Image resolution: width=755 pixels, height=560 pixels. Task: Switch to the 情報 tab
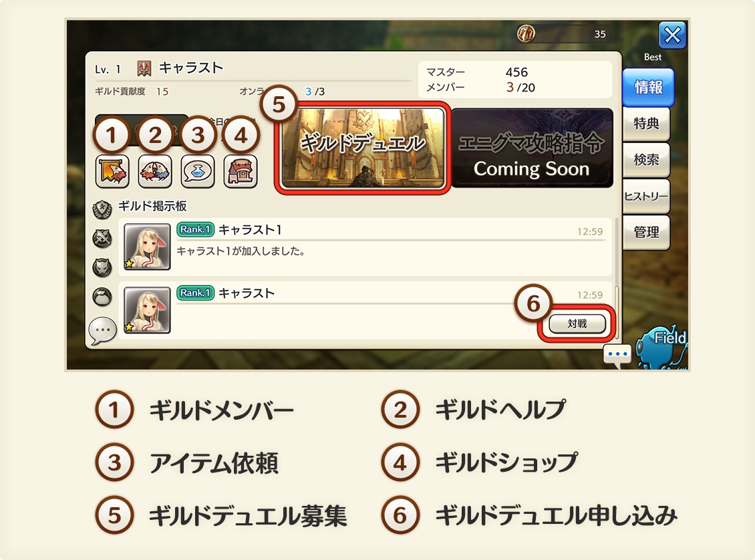coord(648,87)
